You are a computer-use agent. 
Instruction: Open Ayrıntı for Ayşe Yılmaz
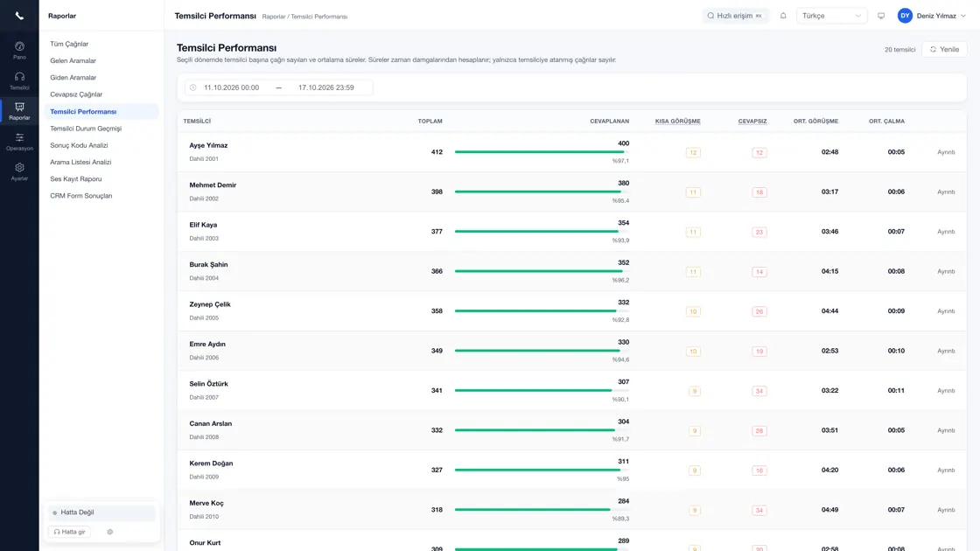[x=946, y=152]
